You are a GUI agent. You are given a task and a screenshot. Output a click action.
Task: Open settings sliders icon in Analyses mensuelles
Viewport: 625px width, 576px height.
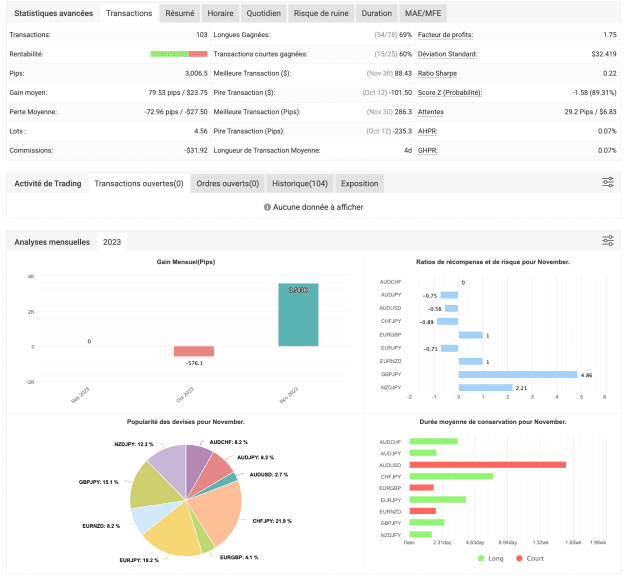[x=607, y=241]
